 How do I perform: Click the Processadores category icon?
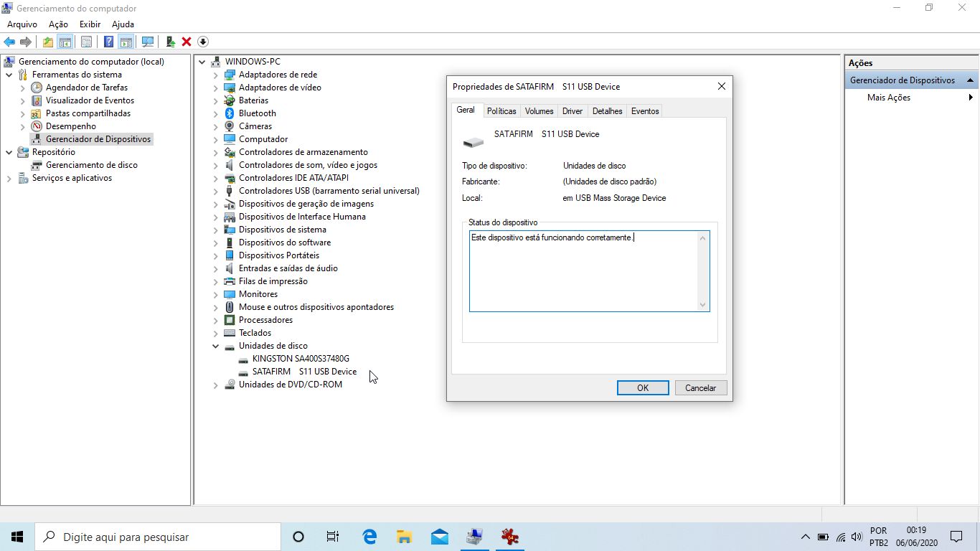[230, 320]
